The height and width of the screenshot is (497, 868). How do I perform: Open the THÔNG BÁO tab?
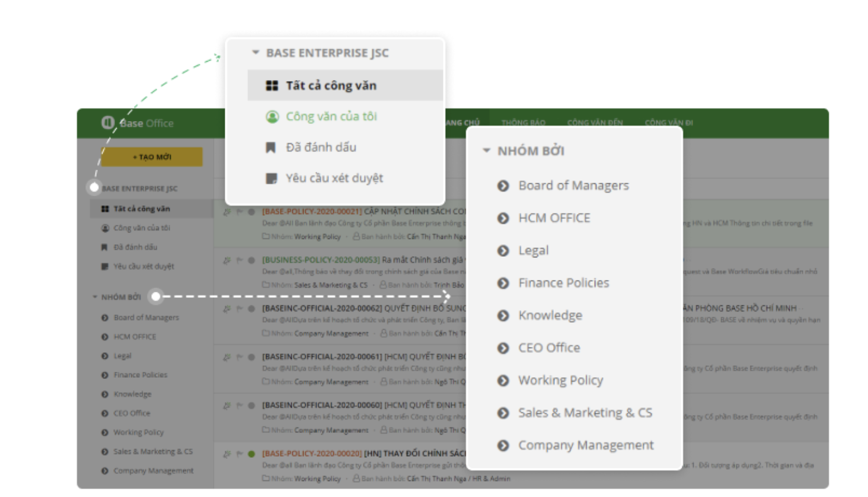click(x=523, y=123)
